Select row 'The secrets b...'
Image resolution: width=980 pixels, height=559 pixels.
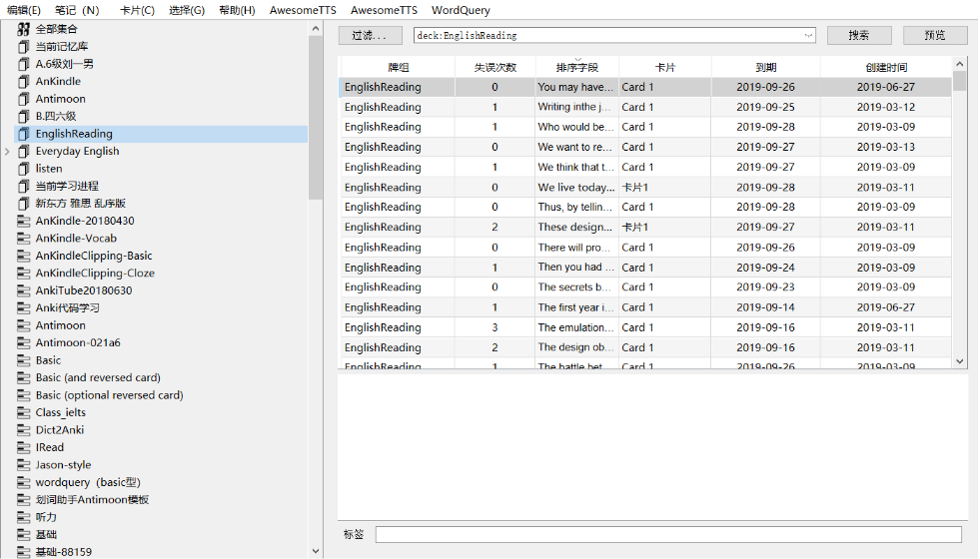(646, 287)
